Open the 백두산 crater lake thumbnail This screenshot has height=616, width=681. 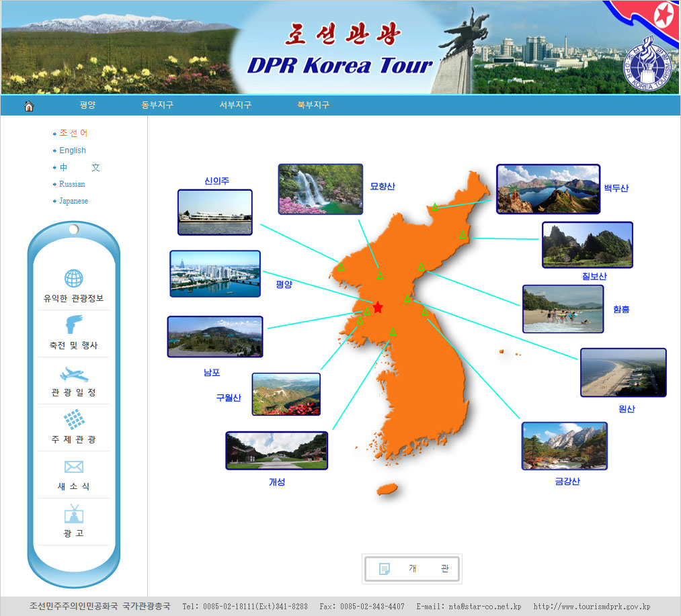click(x=548, y=189)
